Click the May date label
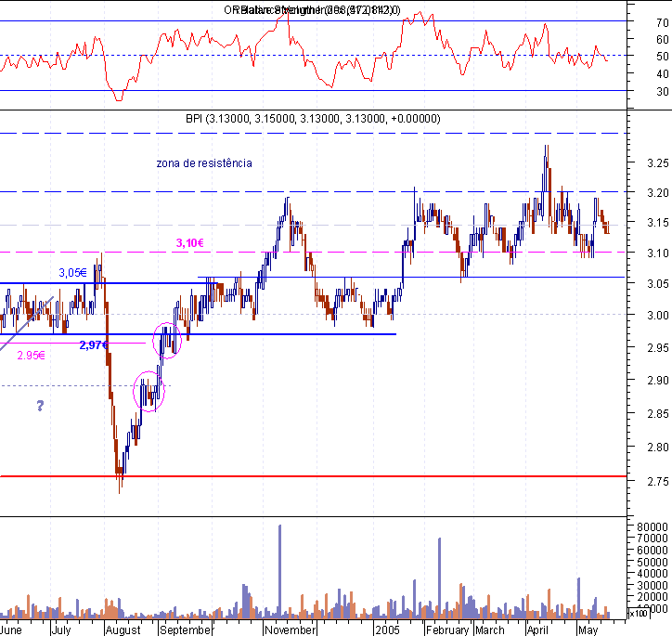This screenshot has width=672, height=636. pyautogui.click(x=588, y=630)
